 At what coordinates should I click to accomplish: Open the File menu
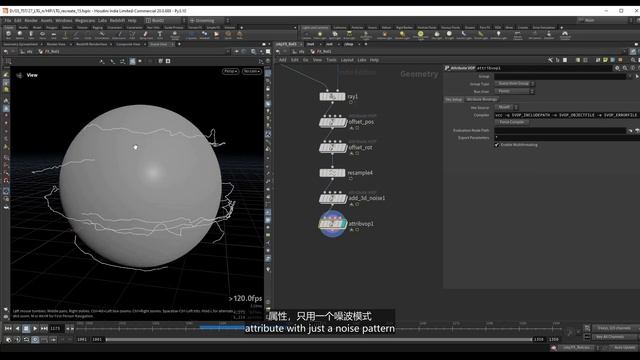8,20
